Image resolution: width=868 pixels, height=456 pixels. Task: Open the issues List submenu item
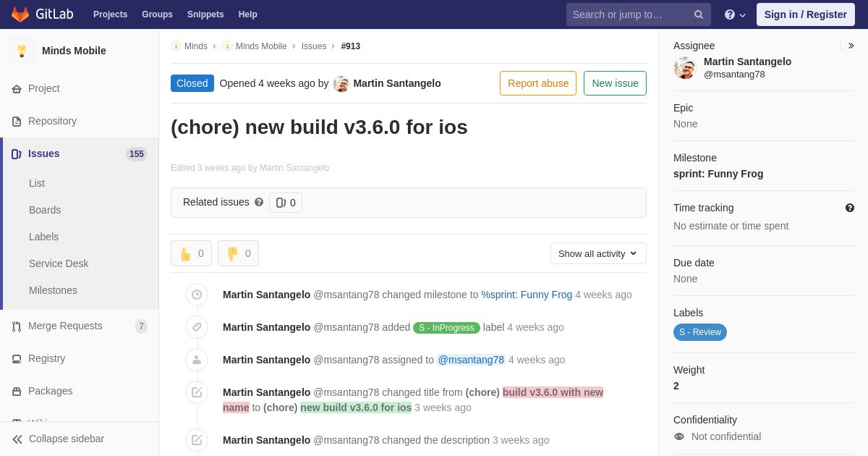37,183
